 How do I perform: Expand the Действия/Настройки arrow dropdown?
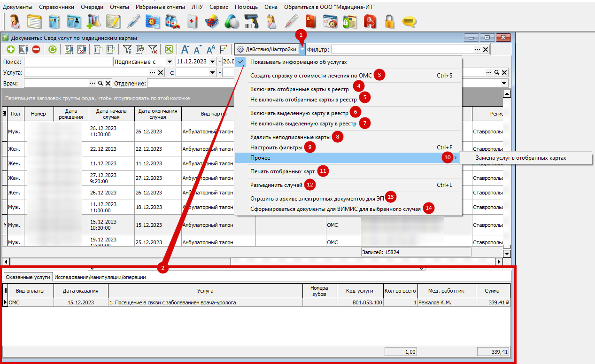(302, 49)
